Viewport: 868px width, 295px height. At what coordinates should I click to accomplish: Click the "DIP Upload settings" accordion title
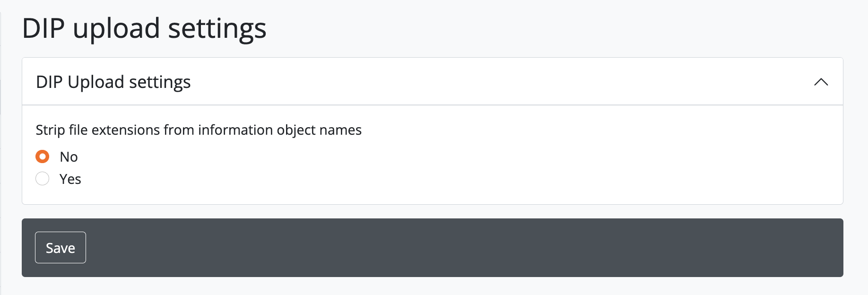click(x=113, y=82)
